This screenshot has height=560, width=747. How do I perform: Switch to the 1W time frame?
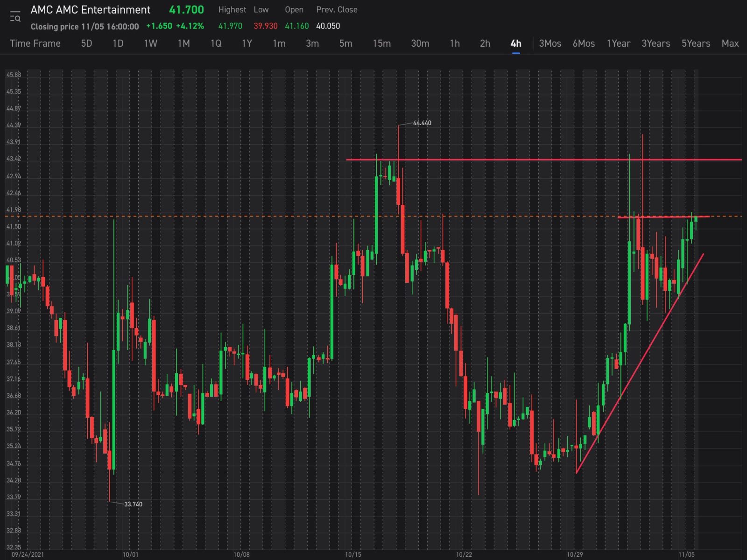pyautogui.click(x=150, y=43)
